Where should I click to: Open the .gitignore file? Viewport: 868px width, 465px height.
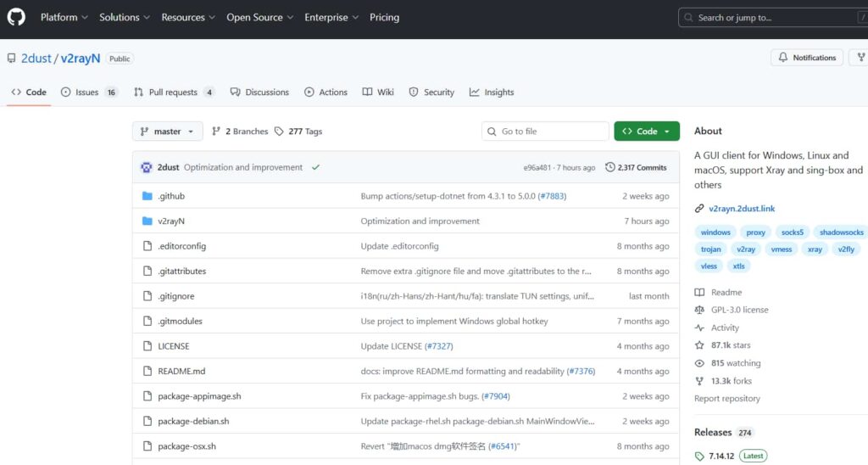coord(176,296)
